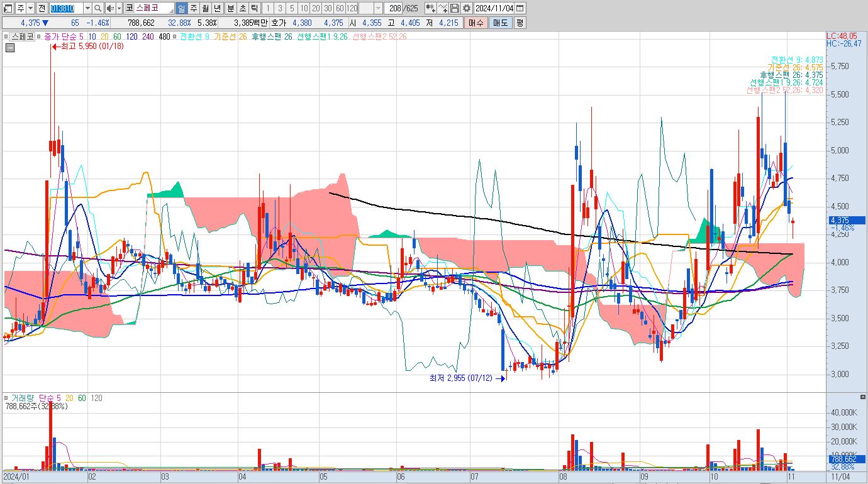Select the 주 (weekly) period tab

193,8
